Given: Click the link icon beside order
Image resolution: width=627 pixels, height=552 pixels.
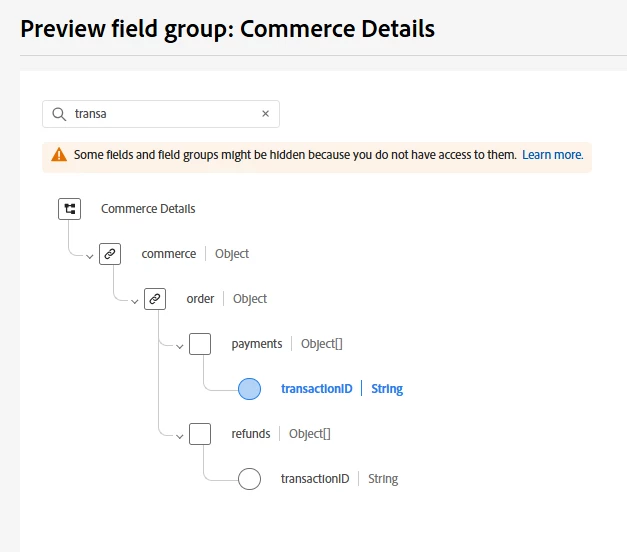Looking at the screenshot, I should coord(155,299).
